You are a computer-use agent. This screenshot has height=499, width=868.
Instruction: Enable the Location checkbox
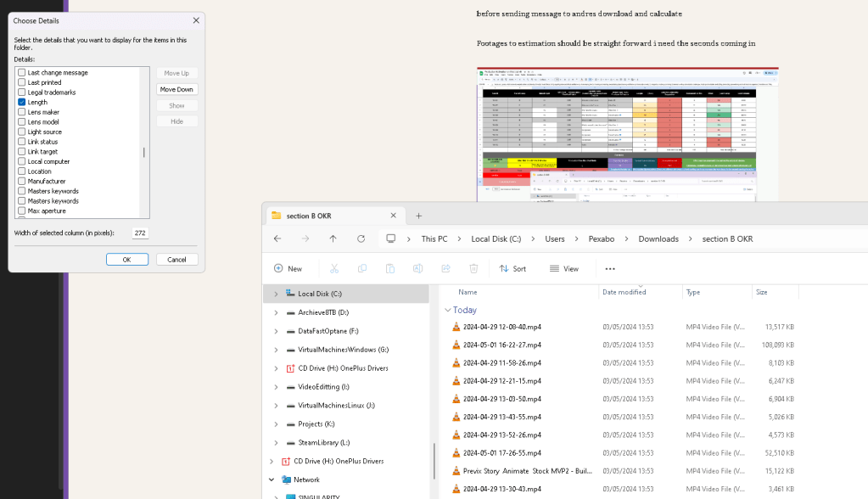21,171
